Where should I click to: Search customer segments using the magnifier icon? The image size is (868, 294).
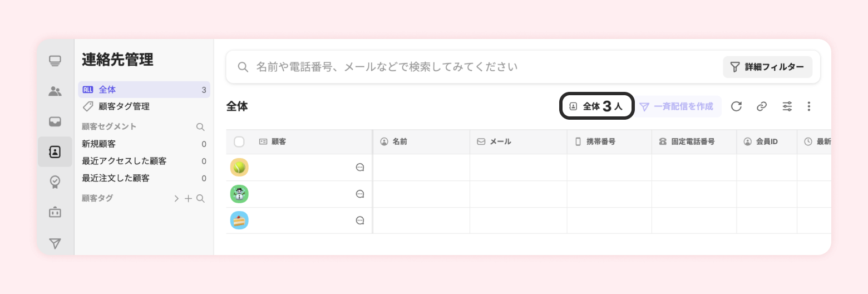pyautogui.click(x=200, y=127)
